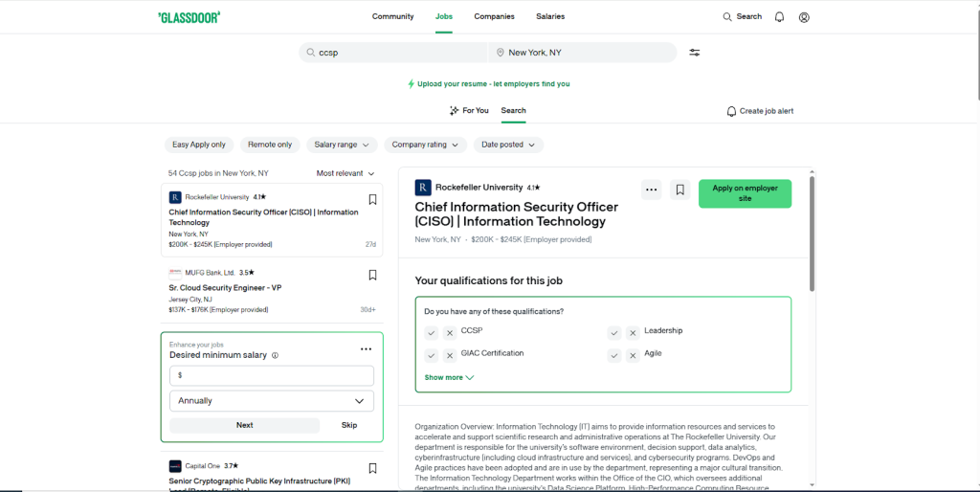Go to the Salaries tab
The image size is (980, 492).
click(550, 17)
